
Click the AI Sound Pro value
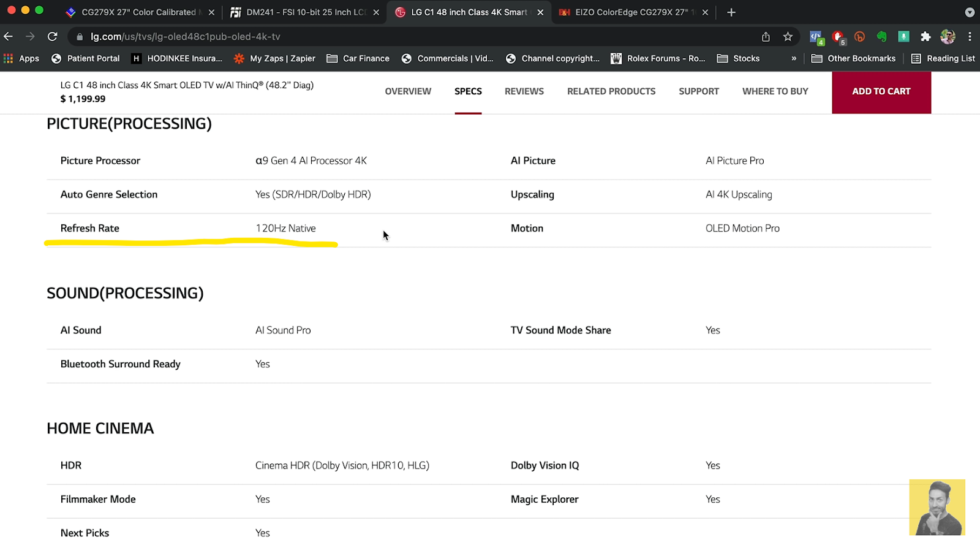(283, 330)
